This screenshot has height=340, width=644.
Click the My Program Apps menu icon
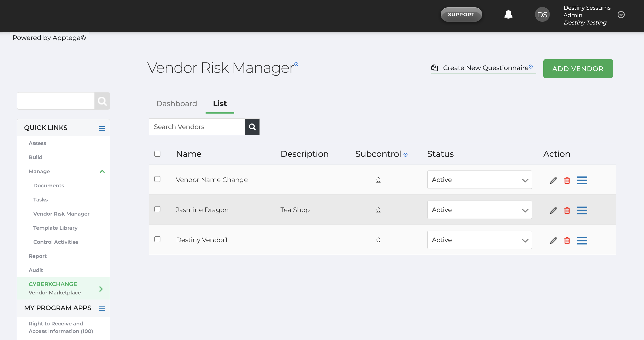tap(102, 309)
